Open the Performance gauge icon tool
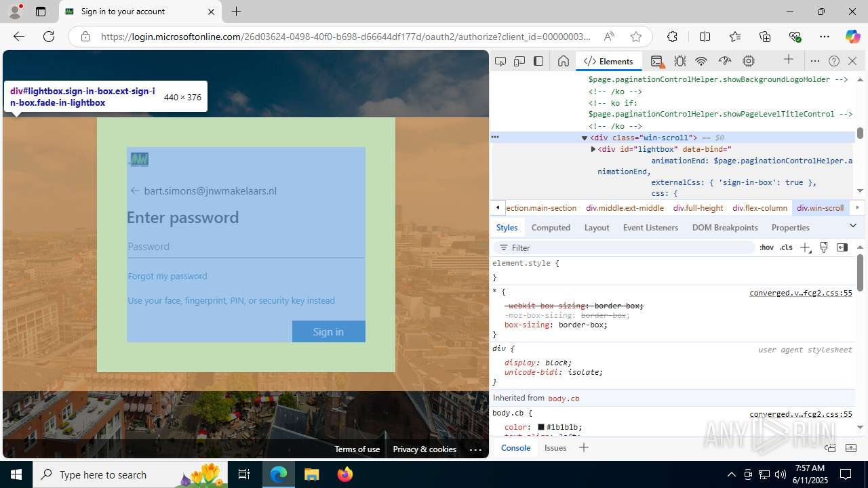This screenshot has width=868, height=488. [x=725, y=61]
